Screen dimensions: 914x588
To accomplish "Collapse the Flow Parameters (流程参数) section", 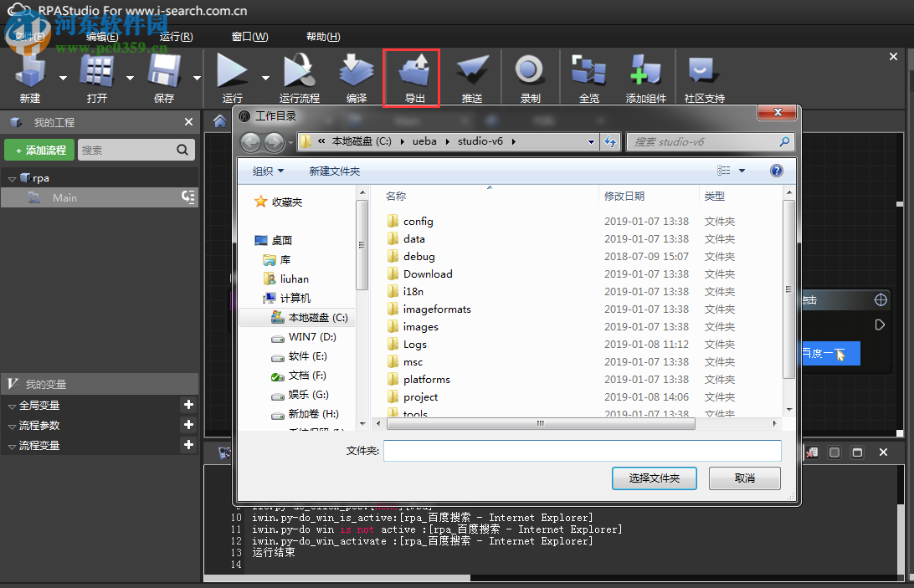I will [12, 427].
